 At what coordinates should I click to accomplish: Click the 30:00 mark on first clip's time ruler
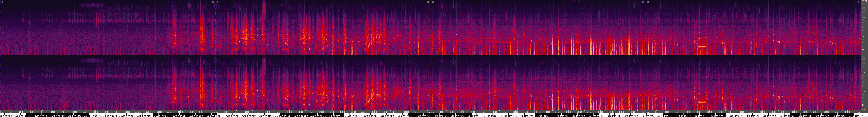[x=32, y=112]
